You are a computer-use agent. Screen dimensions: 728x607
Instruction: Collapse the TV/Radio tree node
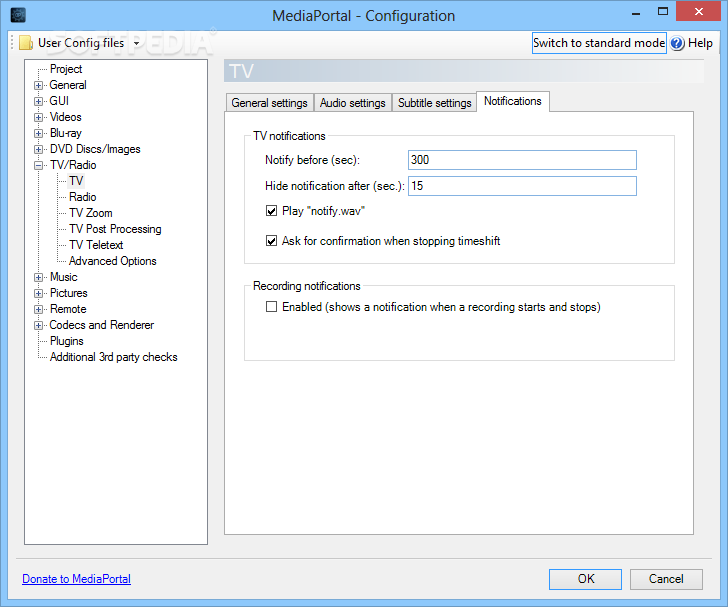click(x=39, y=165)
